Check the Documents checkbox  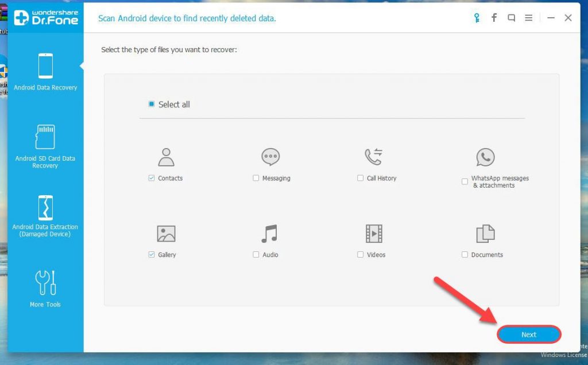click(463, 255)
